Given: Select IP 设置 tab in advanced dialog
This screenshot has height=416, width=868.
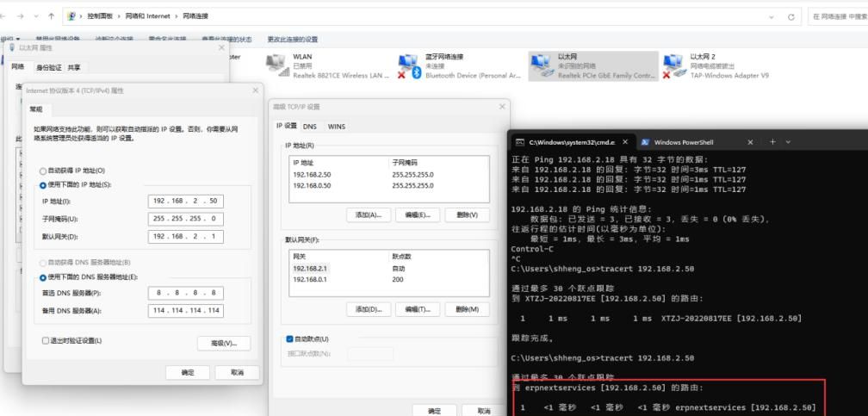Looking at the screenshot, I should [x=287, y=126].
